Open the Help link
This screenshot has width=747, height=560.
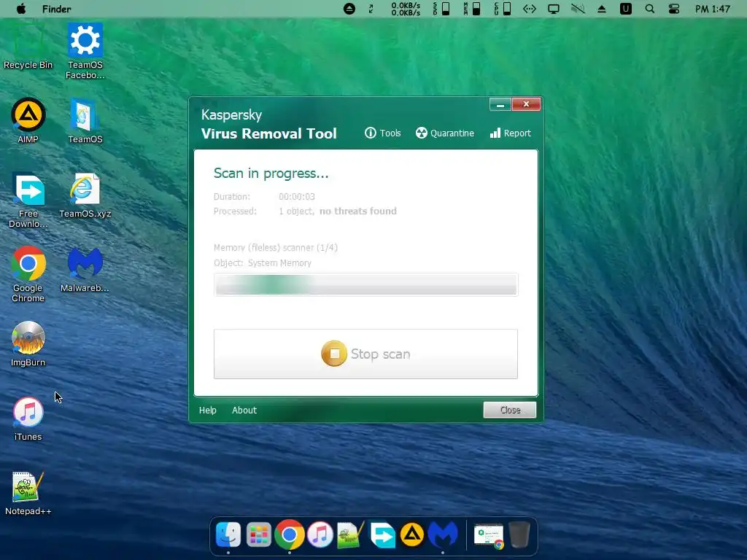(x=208, y=410)
